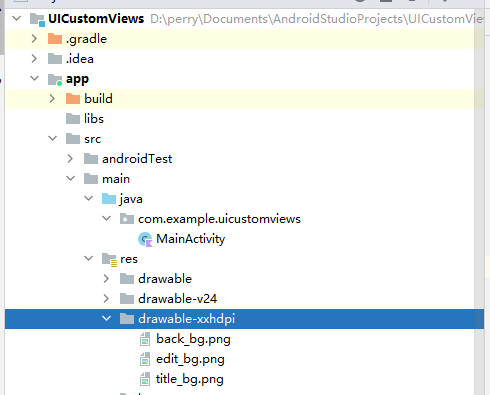The width and height of the screenshot is (490, 395).
Task: Collapse the drawable-xxhdpi folder chevron
Action: tap(106, 318)
